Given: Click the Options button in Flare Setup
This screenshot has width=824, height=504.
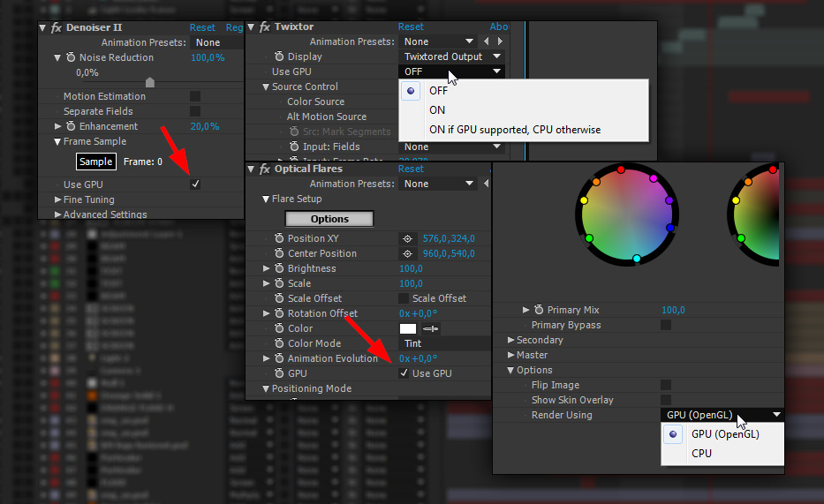Looking at the screenshot, I should coord(329,219).
